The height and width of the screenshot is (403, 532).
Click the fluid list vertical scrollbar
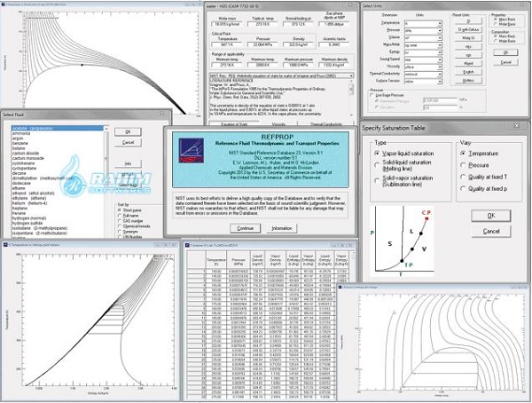[106, 182]
